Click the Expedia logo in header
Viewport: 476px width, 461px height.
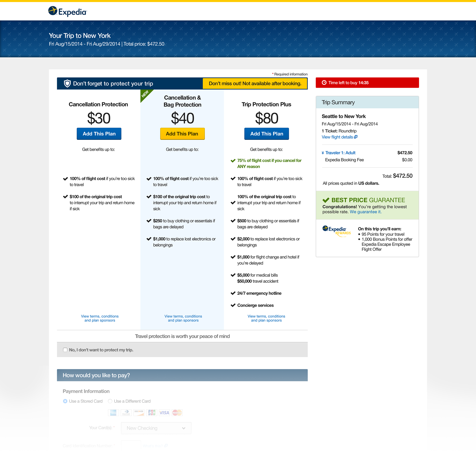67,11
